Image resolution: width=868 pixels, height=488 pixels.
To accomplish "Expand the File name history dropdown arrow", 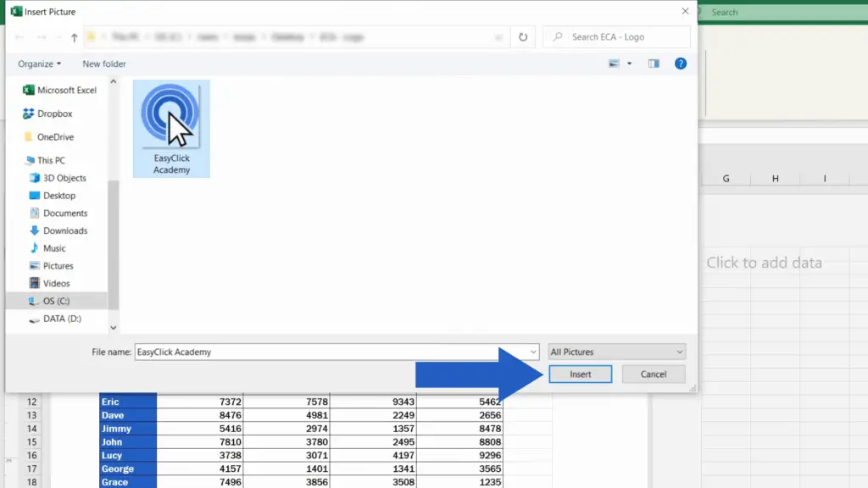I will click(533, 352).
